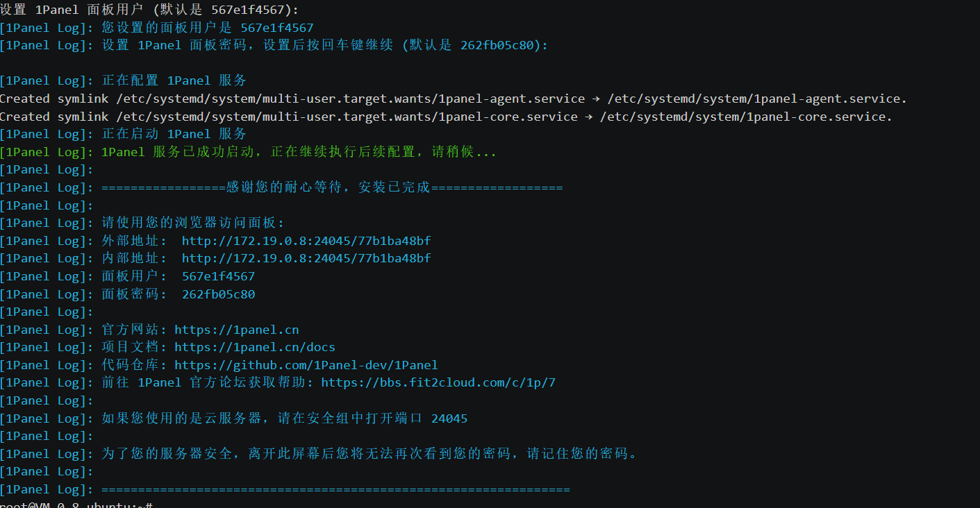Click port number 24045 in security group line
980x508 pixels.
coord(449,418)
